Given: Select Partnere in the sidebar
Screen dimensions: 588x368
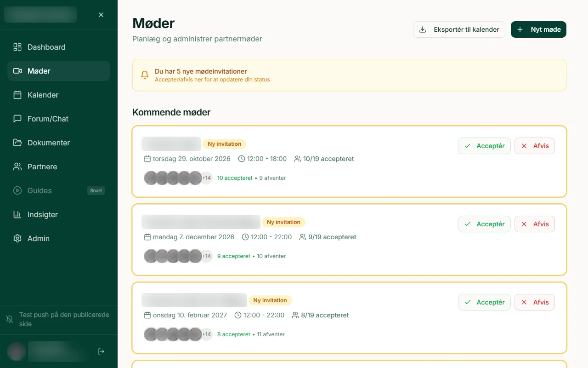Looking at the screenshot, I should pyautogui.click(x=59, y=167).
